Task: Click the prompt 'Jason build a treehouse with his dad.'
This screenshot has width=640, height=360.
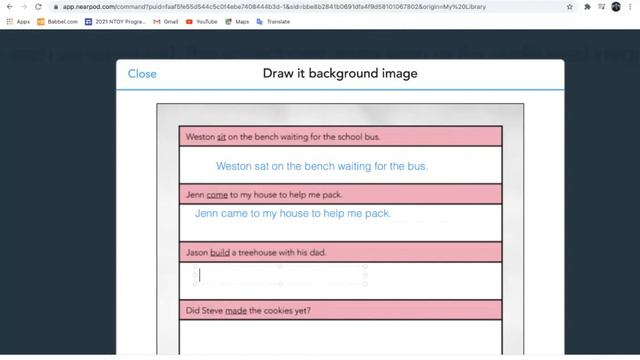Action: point(256,253)
